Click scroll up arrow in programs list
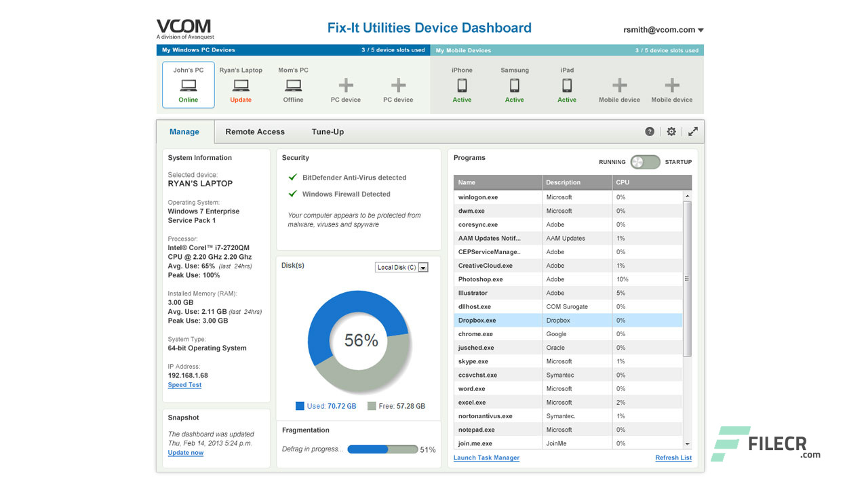The image size is (868, 488). 688,197
